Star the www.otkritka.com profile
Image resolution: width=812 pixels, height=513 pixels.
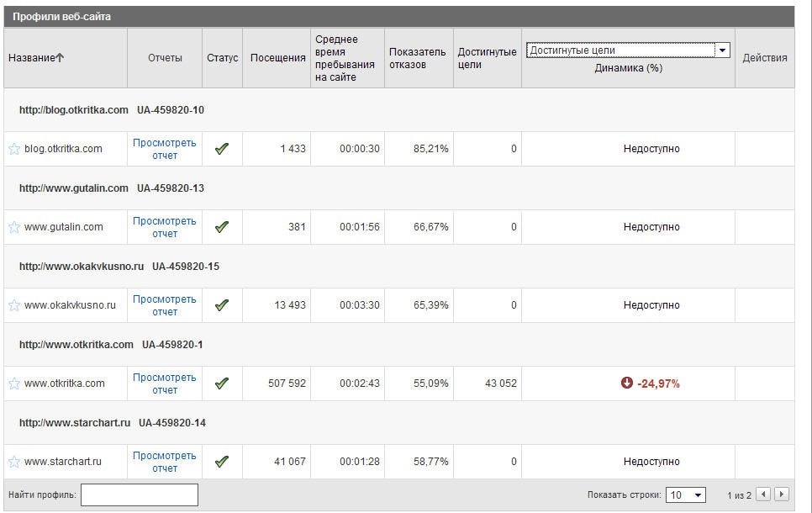tap(14, 383)
